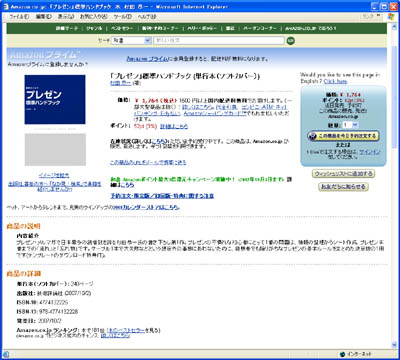Click the round green search Go button
Screen dimensions: 400x360
coord(291,41)
